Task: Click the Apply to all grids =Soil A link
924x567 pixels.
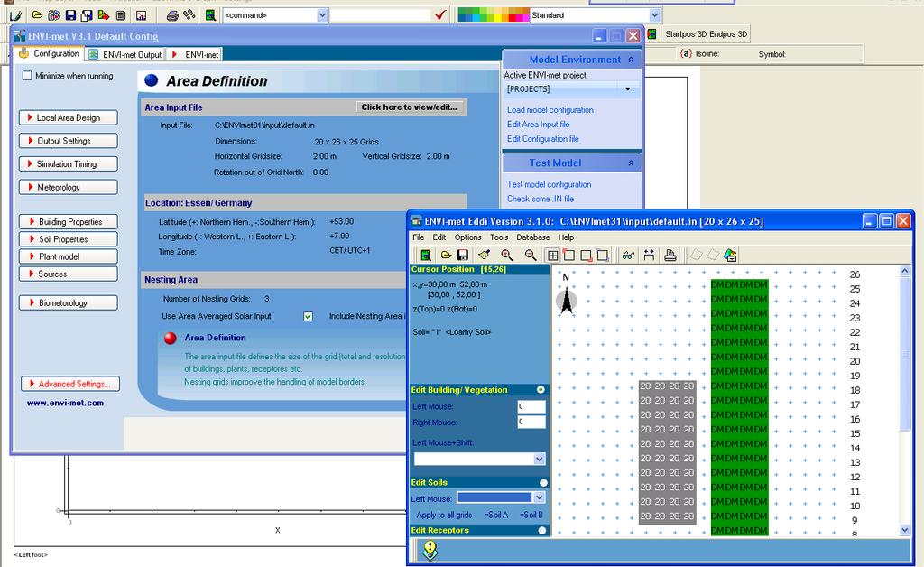Action: (495, 515)
